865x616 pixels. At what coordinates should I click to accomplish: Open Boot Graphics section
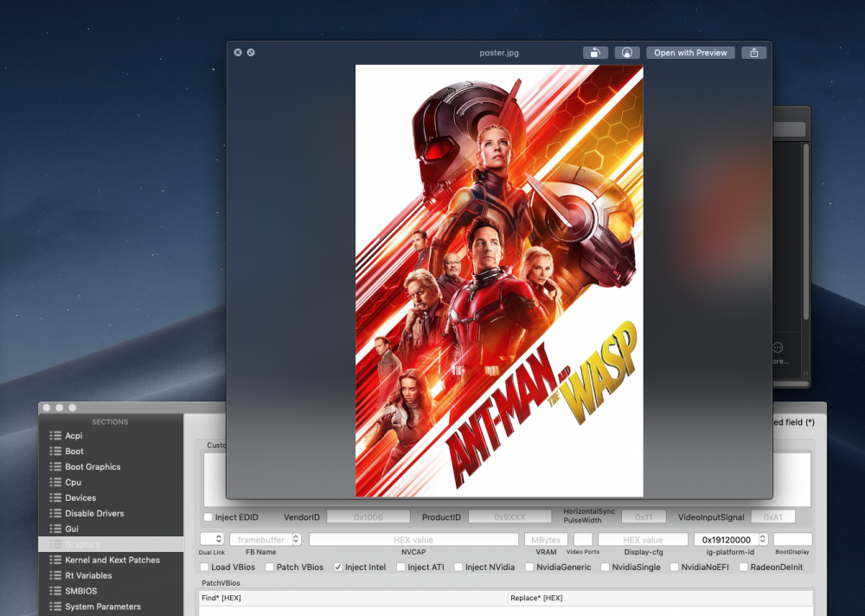(x=111, y=466)
